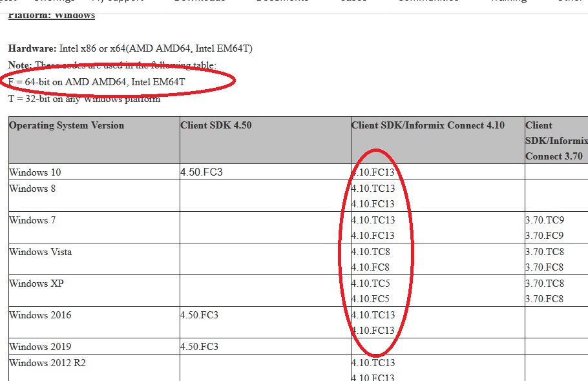Select 3.70.FC8 in the Windows Vista row

[x=545, y=267]
